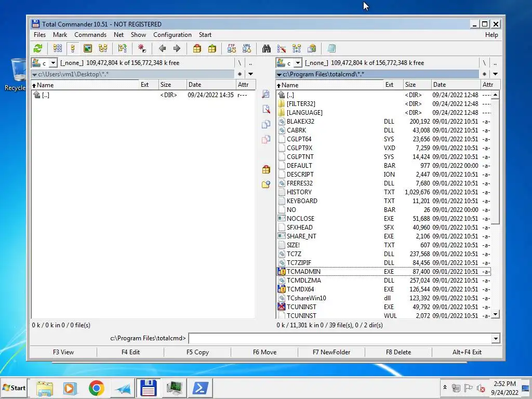Click the Desktop path bar in left panel
532x399 pixels.
(132, 74)
